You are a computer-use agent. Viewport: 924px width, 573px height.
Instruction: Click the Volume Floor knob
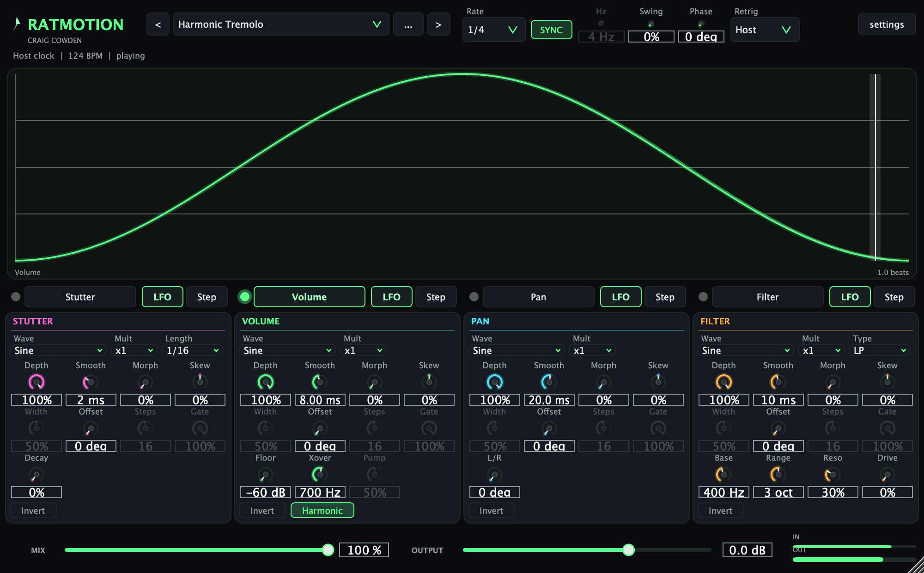265,475
